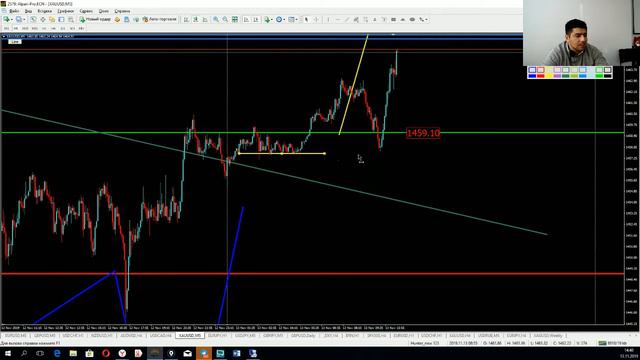The image size is (640, 360).
Task: Toggle the auto scroll chart icon
Action: point(247,19)
